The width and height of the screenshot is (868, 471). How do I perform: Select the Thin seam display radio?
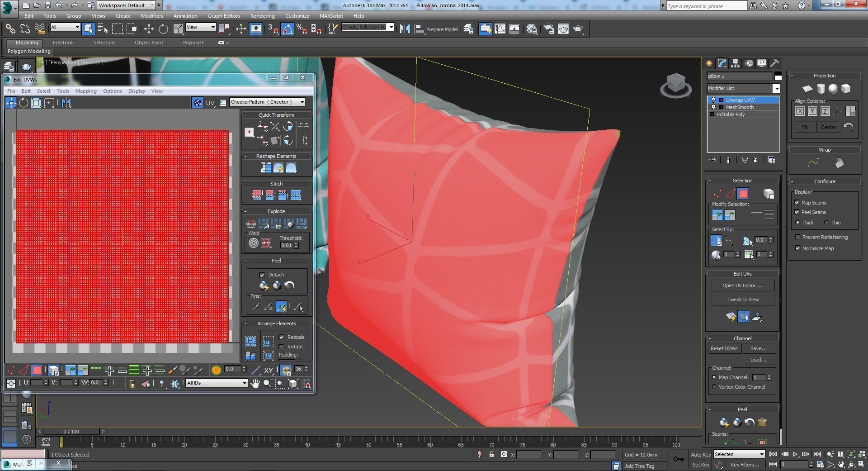826,223
